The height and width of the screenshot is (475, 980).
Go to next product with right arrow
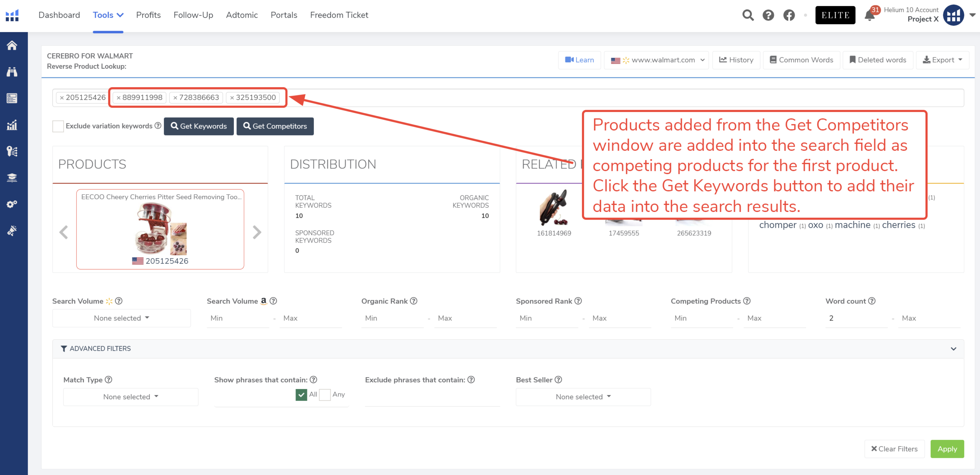point(257,232)
